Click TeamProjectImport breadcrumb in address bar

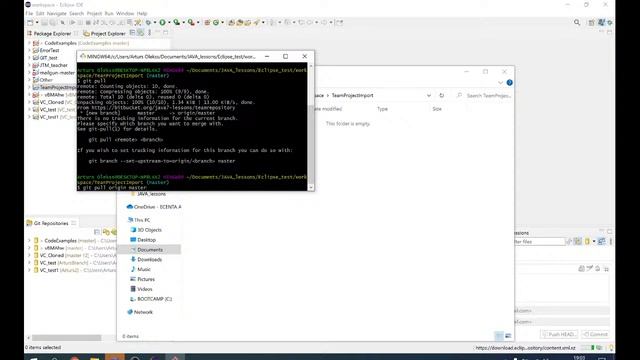(352, 95)
